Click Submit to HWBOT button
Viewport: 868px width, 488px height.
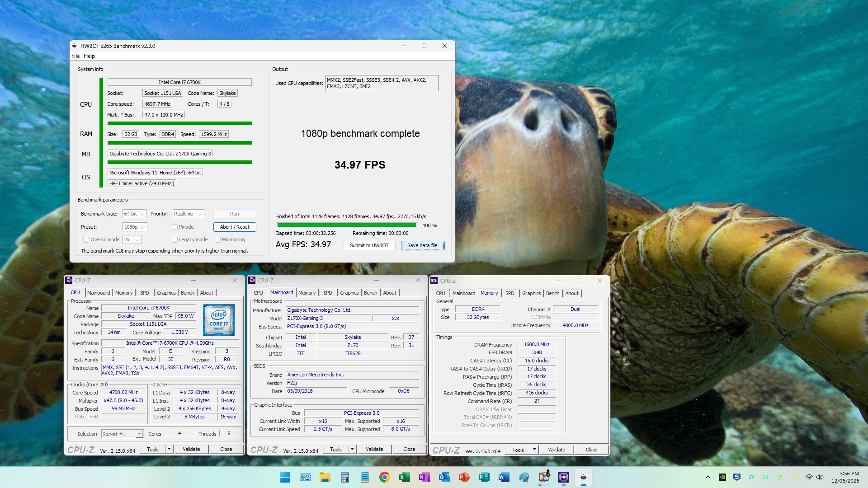click(x=369, y=245)
